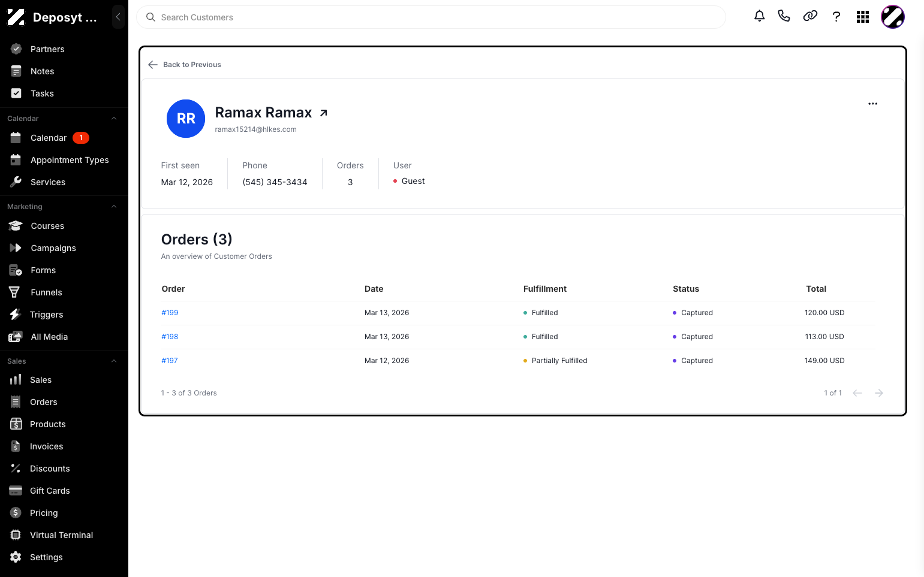924x577 pixels.
Task: Collapse the sidebar with chevron button
Action: pyautogui.click(x=118, y=17)
